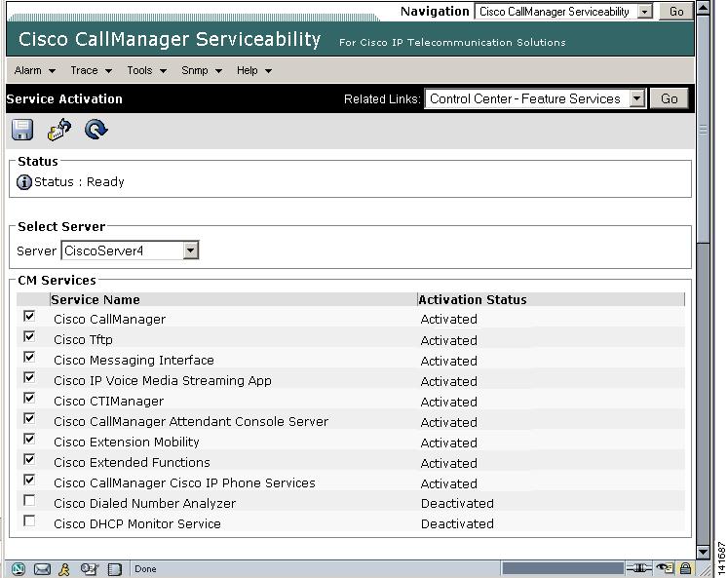Image resolution: width=728 pixels, height=578 pixels.
Task: Click Go button next to Related Links
Action: [x=669, y=98]
